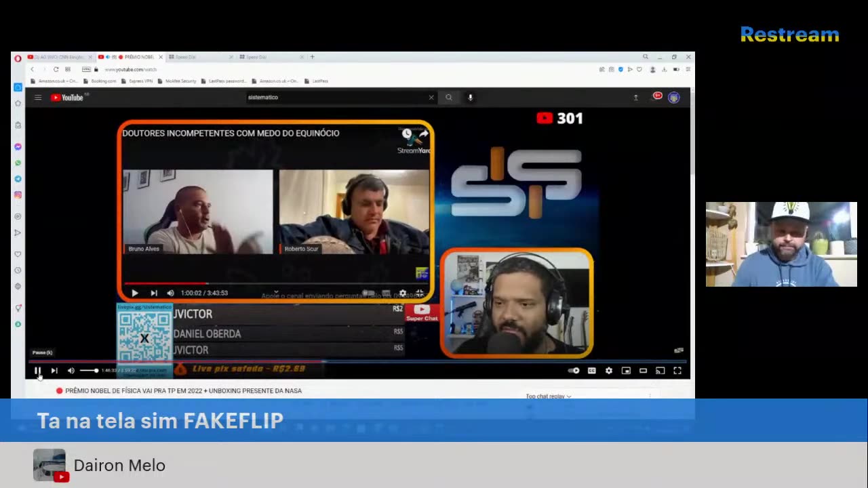868x488 pixels.
Task: Switch to second Speed Dial tab
Action: 271,57
